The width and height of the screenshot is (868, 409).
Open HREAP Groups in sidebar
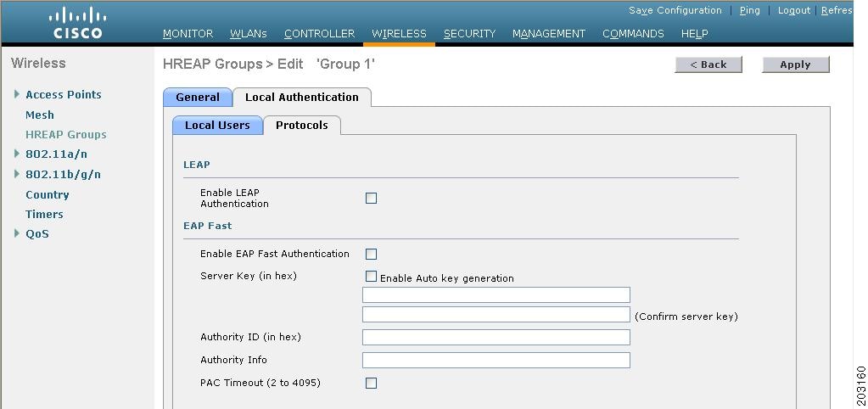pyautogui.click(x=66, y=134)
